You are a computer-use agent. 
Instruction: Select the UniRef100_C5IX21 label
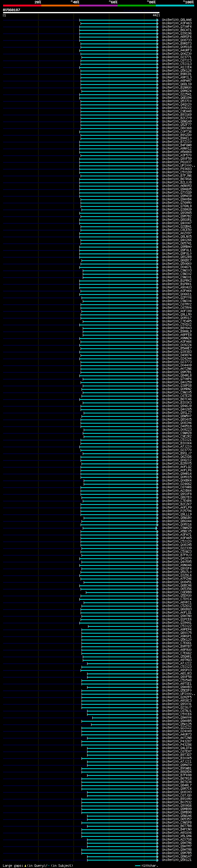coord(176,440)
